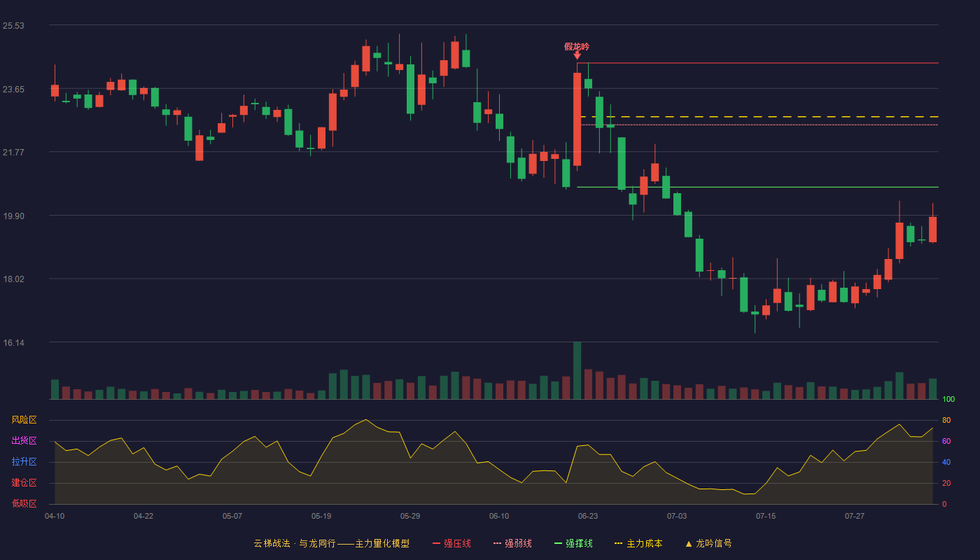980x560 pixels.
Task: Click the green 强撑线 legend dash icon
Action: coord(558,544)
